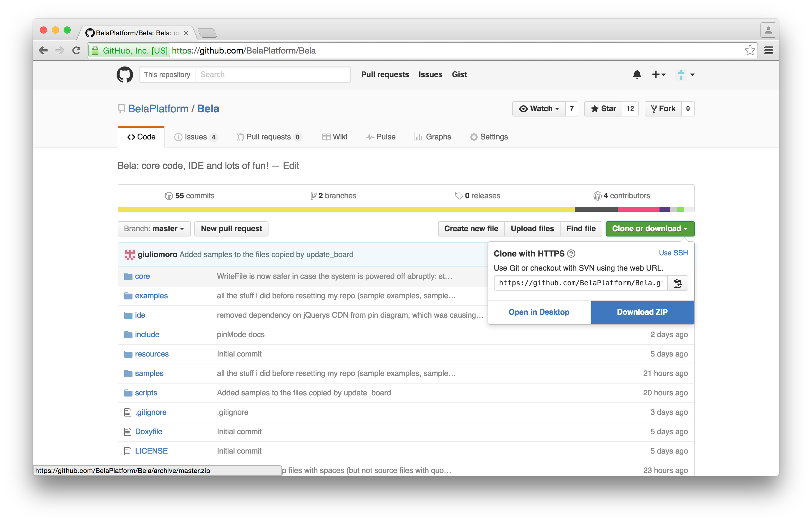Switch clone method via Use SSH
812x523 pixels.
click(673, 253)
